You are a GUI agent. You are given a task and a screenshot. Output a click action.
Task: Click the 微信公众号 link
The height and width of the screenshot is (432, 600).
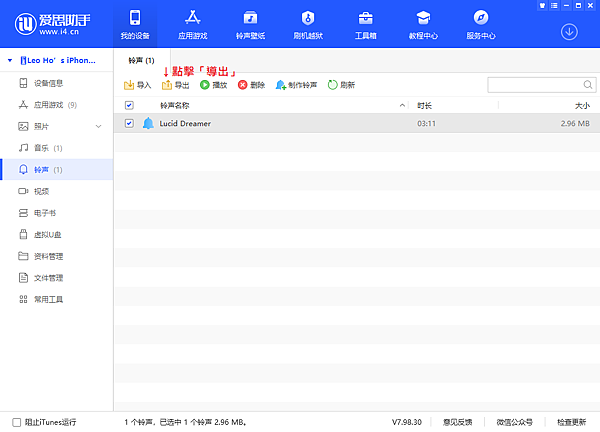515,422
